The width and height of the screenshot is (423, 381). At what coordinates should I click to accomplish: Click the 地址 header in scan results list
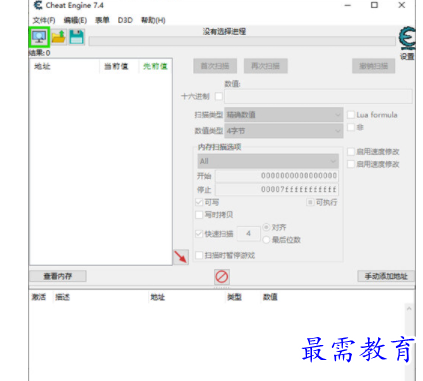(42, 66)
